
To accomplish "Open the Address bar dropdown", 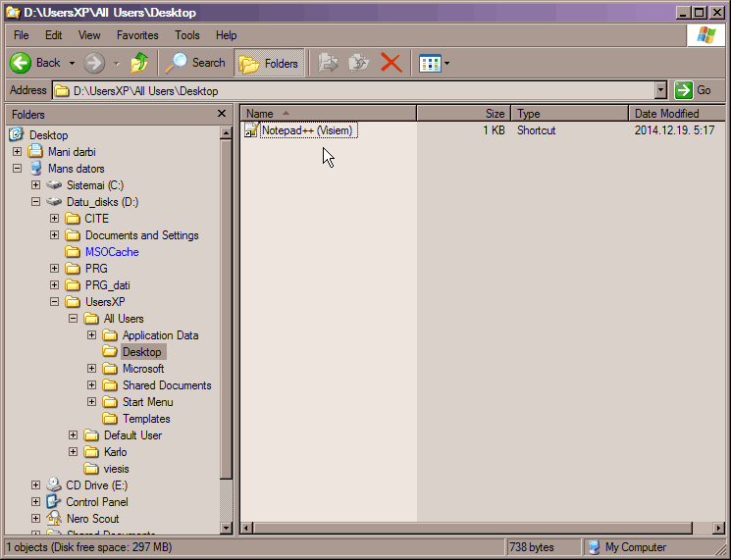I will click(x=660, y=90).
